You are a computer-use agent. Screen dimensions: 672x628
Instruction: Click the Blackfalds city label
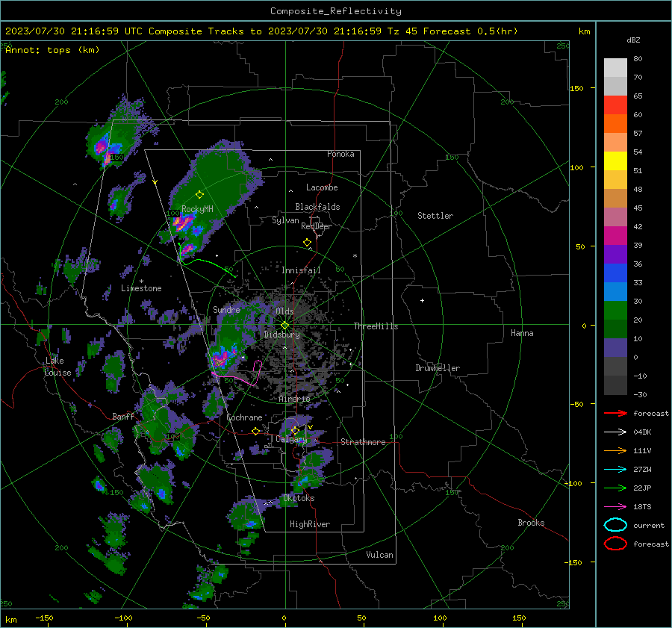point(317,207)
